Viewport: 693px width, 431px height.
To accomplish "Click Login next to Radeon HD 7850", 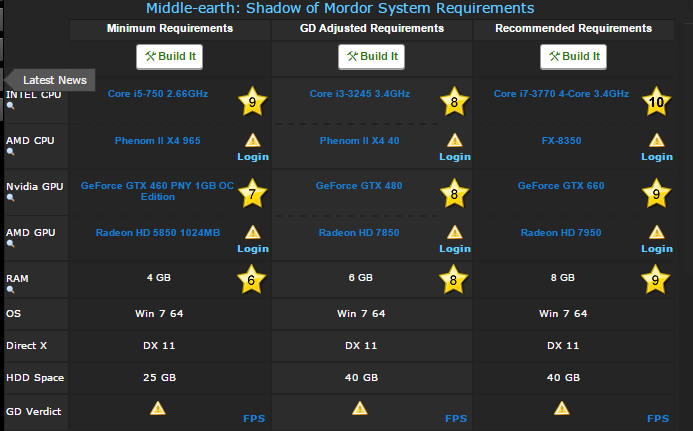I will click(x=455, y=248).
